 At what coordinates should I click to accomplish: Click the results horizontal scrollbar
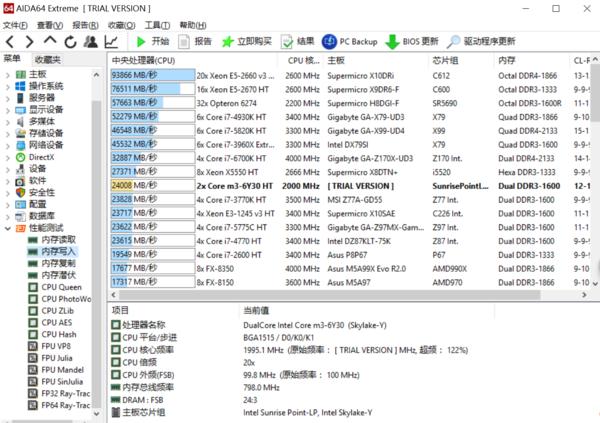pos(329,295)
